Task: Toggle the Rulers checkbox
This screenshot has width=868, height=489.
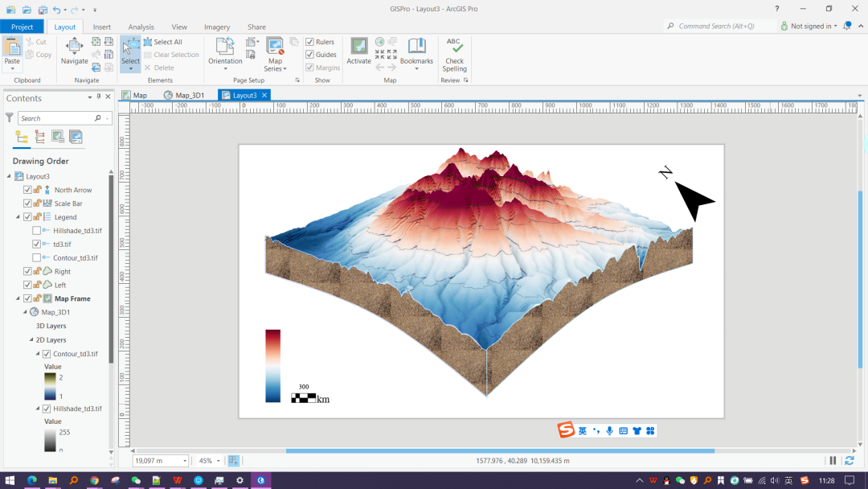Action: [310, 42]
